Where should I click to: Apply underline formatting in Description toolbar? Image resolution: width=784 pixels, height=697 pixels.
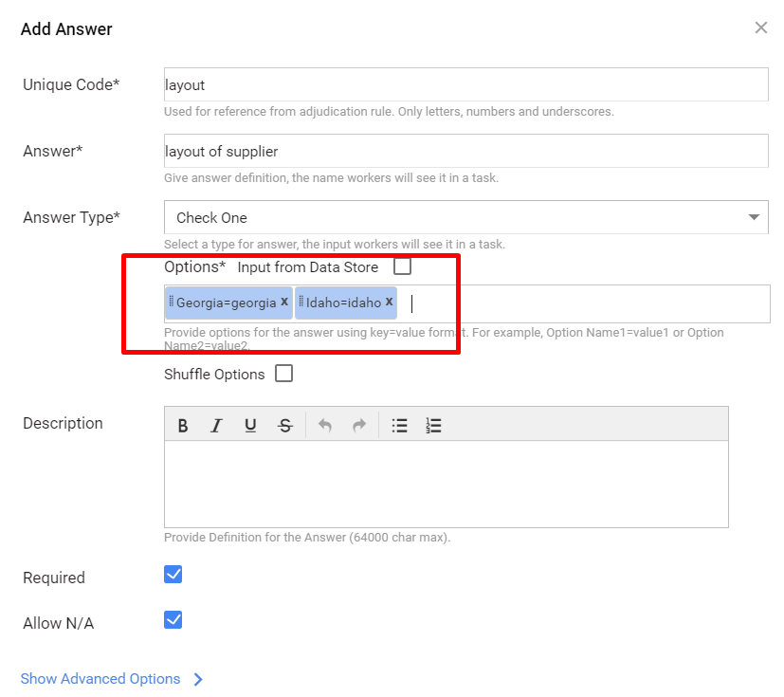250,426
